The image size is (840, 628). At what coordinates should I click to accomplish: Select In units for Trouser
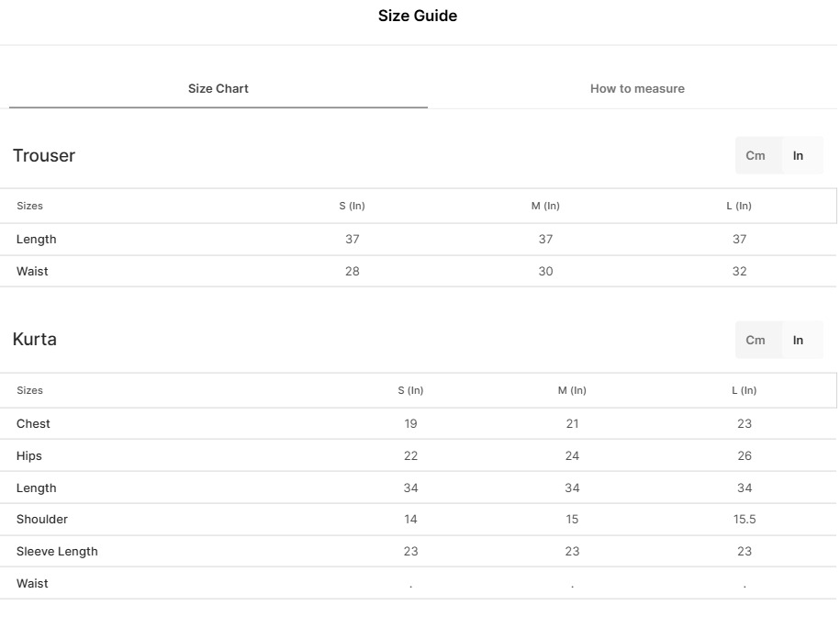click(799, 156)
